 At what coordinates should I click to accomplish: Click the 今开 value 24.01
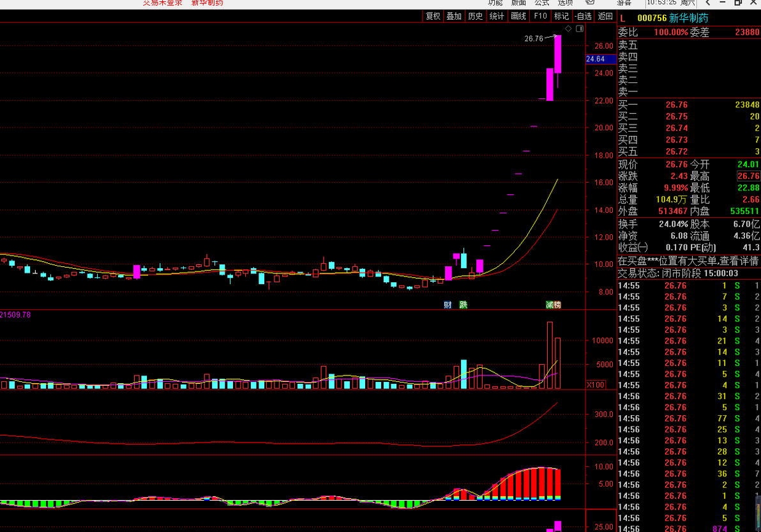click(x=748, y=165)
